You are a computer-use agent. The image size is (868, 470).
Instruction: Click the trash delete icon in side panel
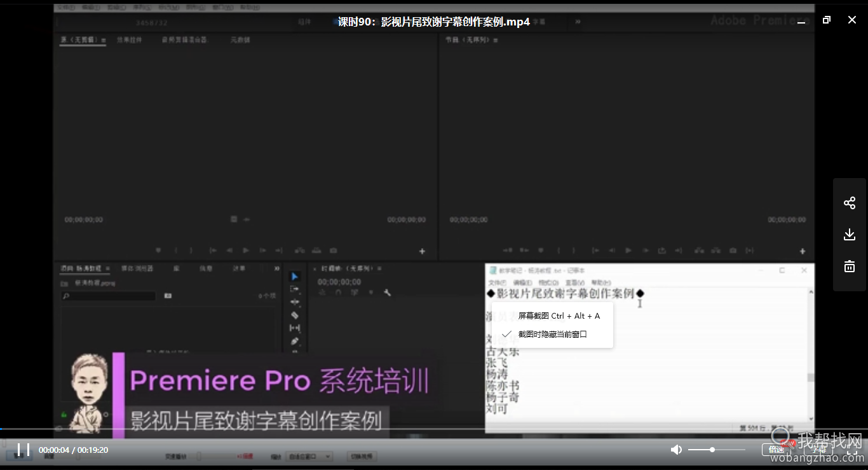coord(850,266)
